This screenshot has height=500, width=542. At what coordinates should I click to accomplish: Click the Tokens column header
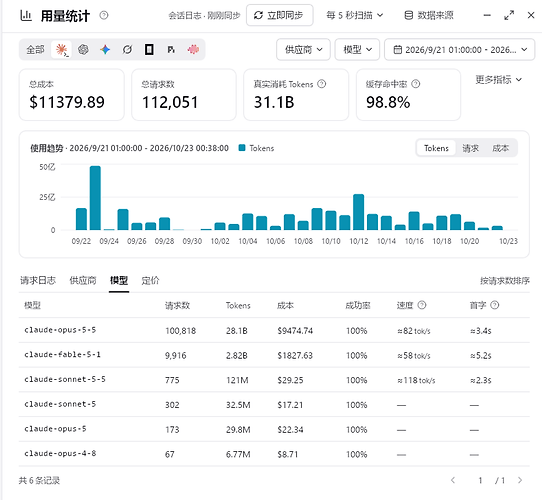coord(238,306)
